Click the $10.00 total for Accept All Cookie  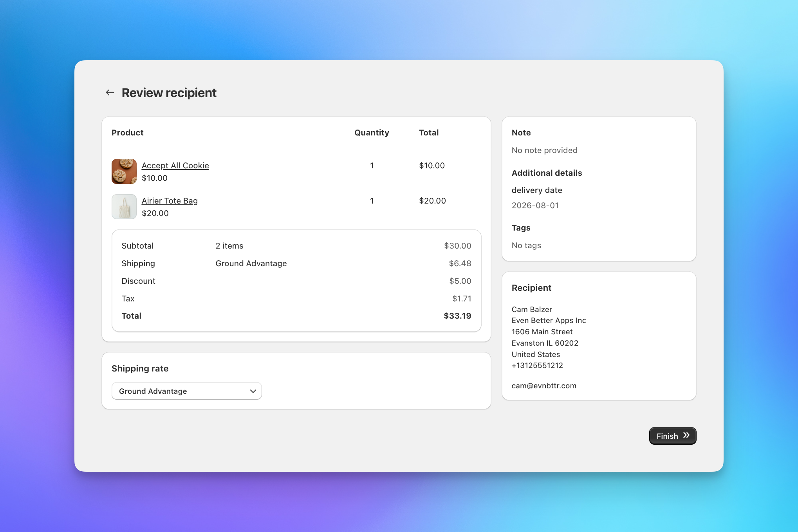coord(432,166)
